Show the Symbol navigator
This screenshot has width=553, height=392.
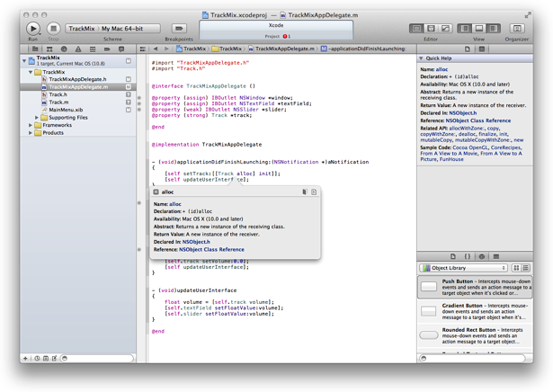coord(49,49)
